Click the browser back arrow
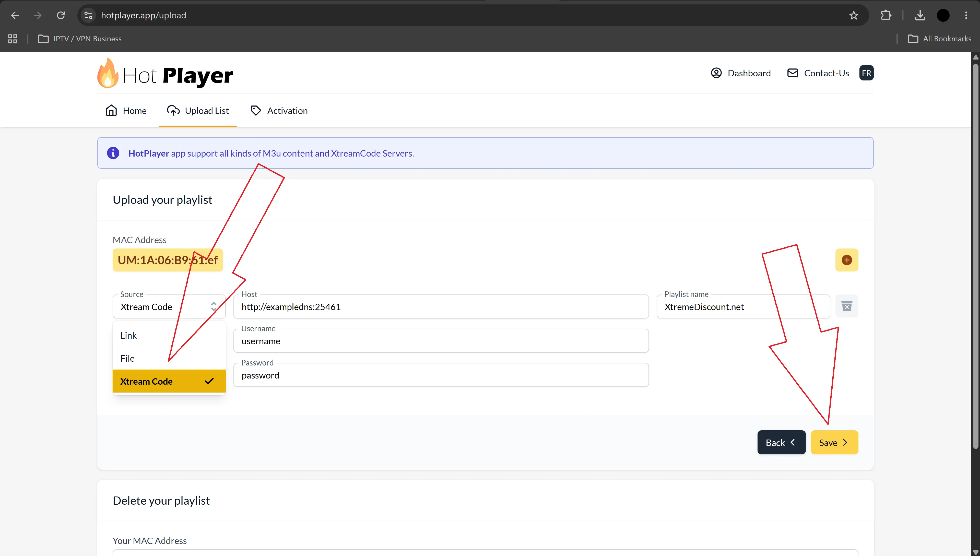 [15, 15]
